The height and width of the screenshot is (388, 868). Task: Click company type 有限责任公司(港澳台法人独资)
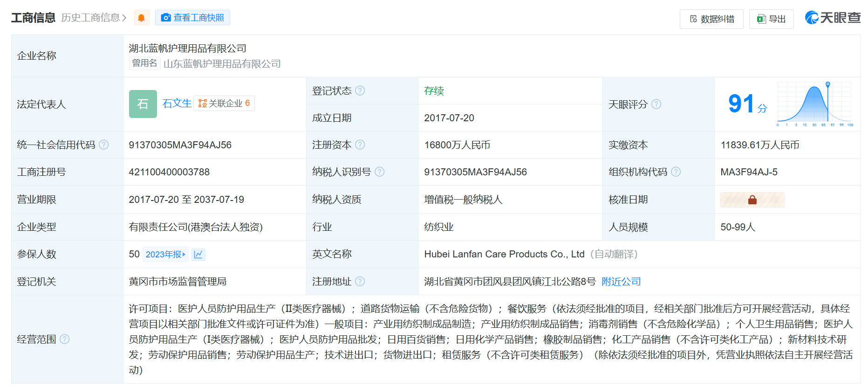point(196,227)
